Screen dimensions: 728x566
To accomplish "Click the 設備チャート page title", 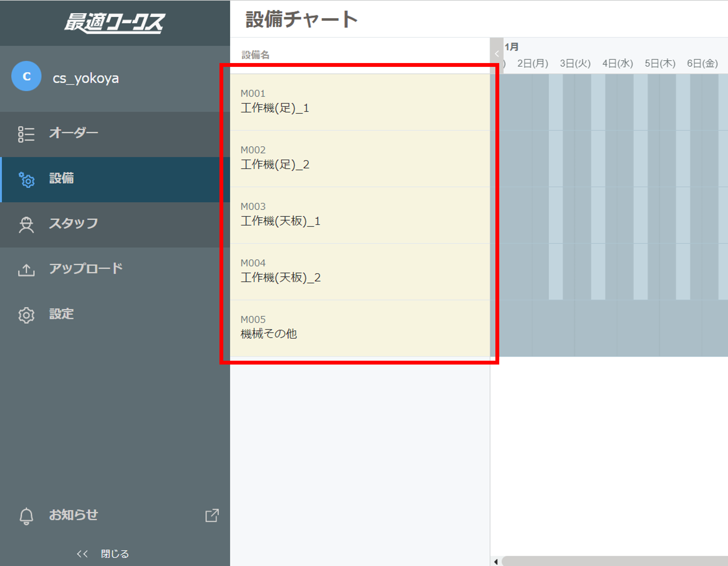I will pyautogui.click(x=302, y=19).
